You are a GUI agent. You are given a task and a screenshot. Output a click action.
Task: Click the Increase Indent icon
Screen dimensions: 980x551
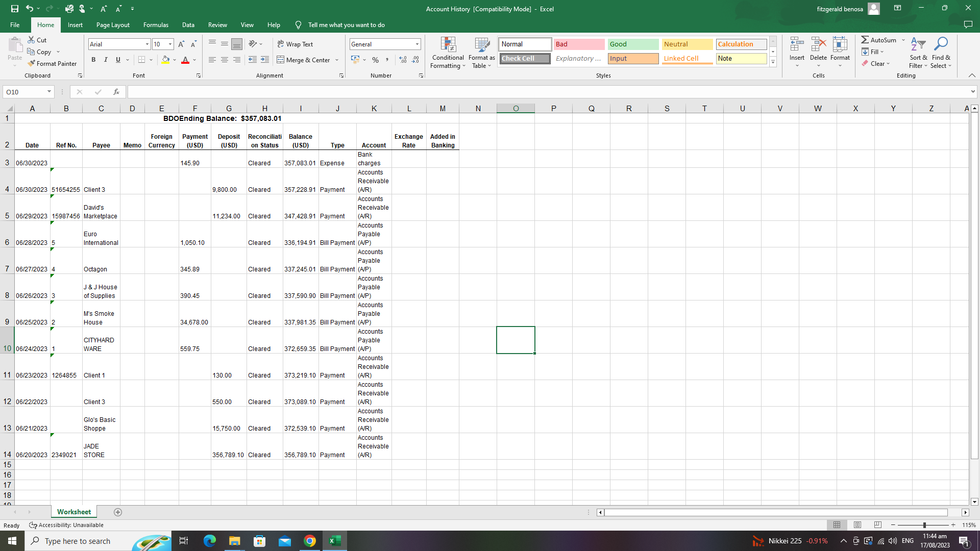click(x=265, y=60)
